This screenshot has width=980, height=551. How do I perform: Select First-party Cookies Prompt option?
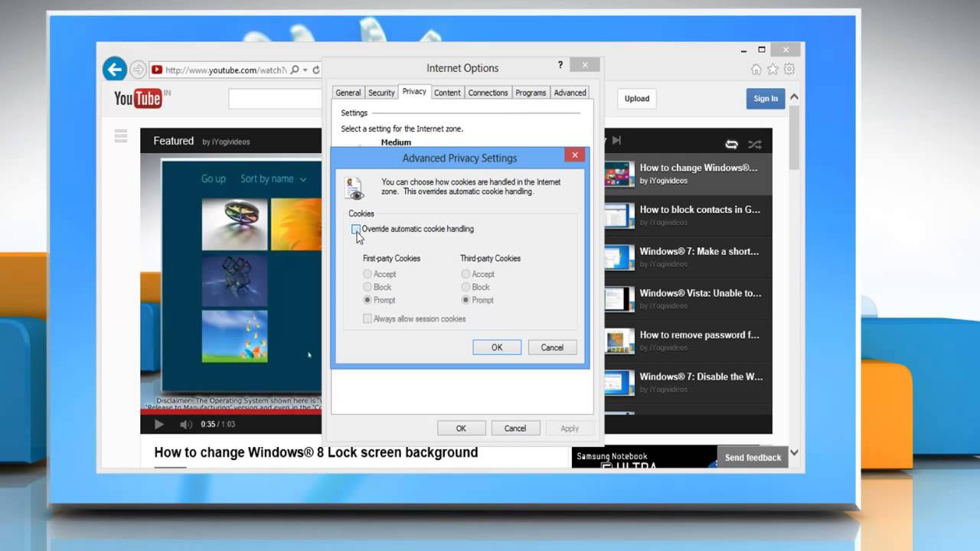(x=367, y=300)
